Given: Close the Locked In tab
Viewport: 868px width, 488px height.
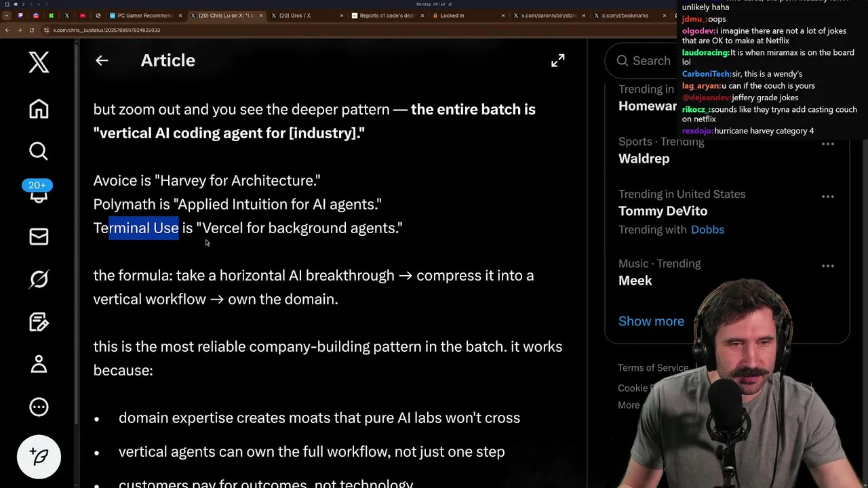Looking at the screenshot, I should (x=504, y=15).
